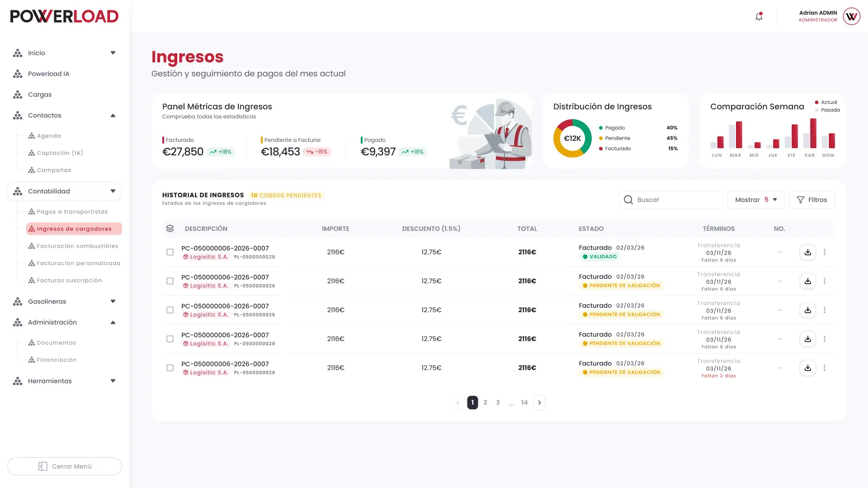The height and width of the screenshot is (488, 868).
Task: Click the Cerrar Menú button
Action: pos(65,466)
